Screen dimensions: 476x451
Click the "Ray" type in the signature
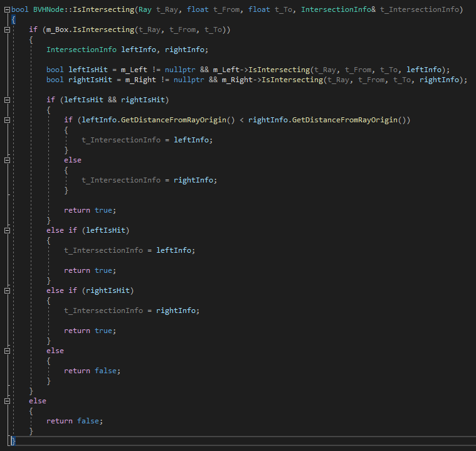145,9
